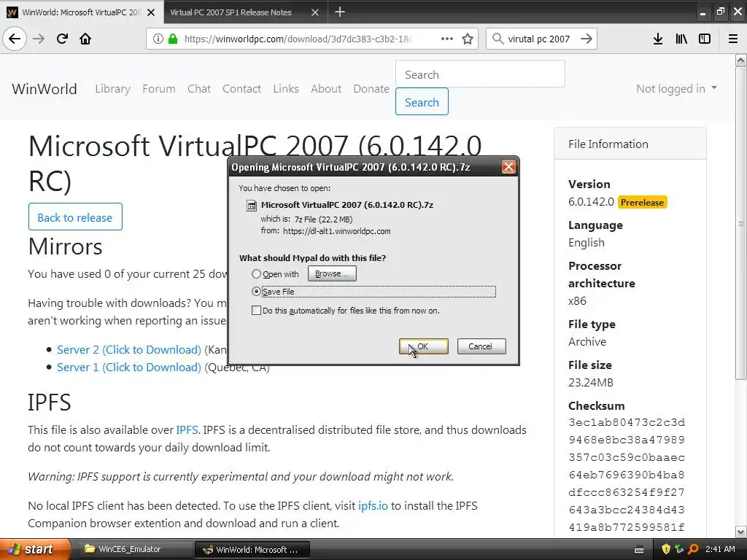Select the Save File radio option

coord(256,291)
